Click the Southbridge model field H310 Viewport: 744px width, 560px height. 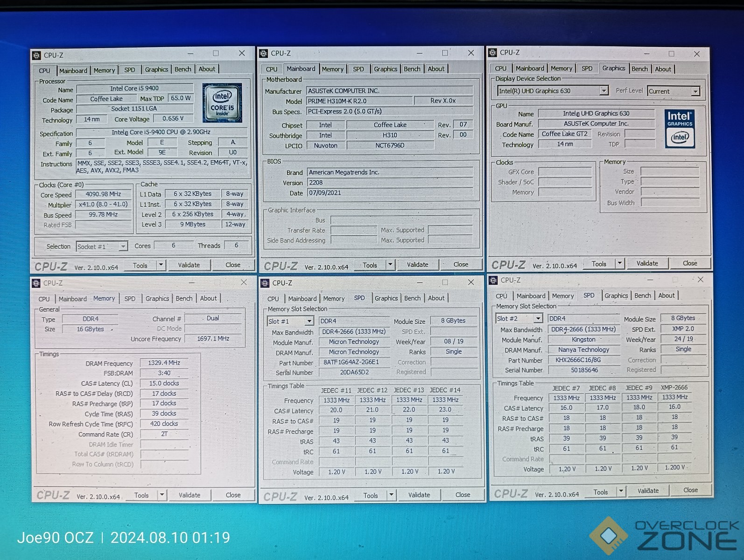click(390, 135)
